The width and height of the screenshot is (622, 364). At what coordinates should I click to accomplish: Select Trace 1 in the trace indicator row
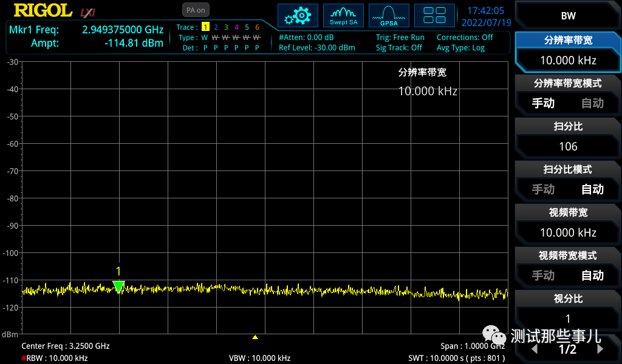[205, 27]
